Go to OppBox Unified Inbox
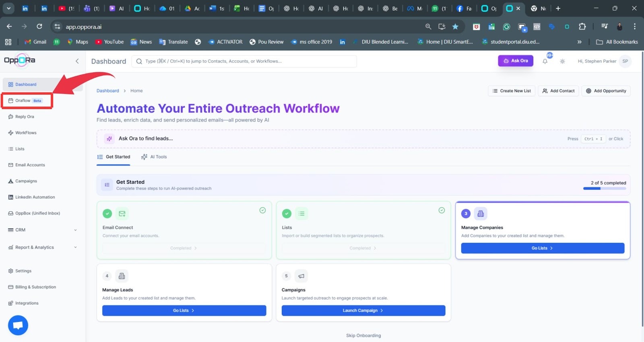The image size is (644, 342). coord(37,213)
